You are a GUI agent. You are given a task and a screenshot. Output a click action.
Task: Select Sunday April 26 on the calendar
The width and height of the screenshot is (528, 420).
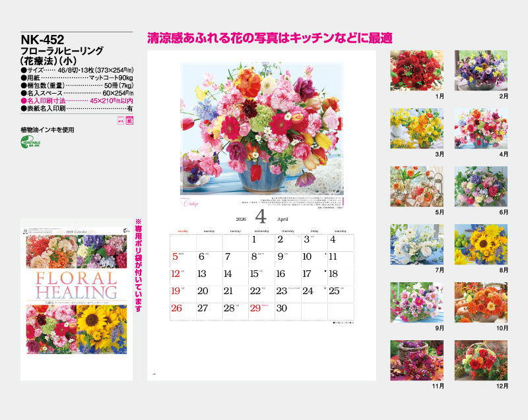(176, 309)
